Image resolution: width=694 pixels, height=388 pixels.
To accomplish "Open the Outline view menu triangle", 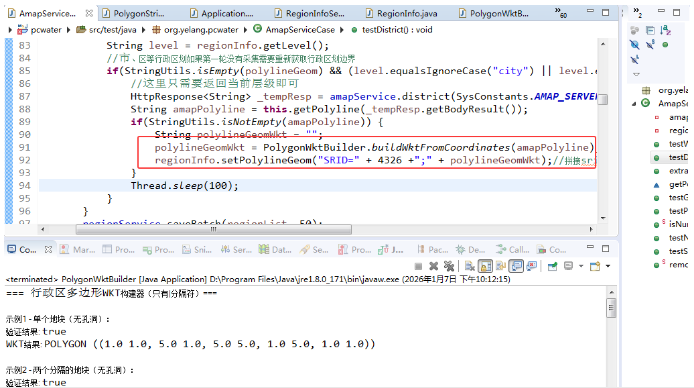I will (636, 74).
